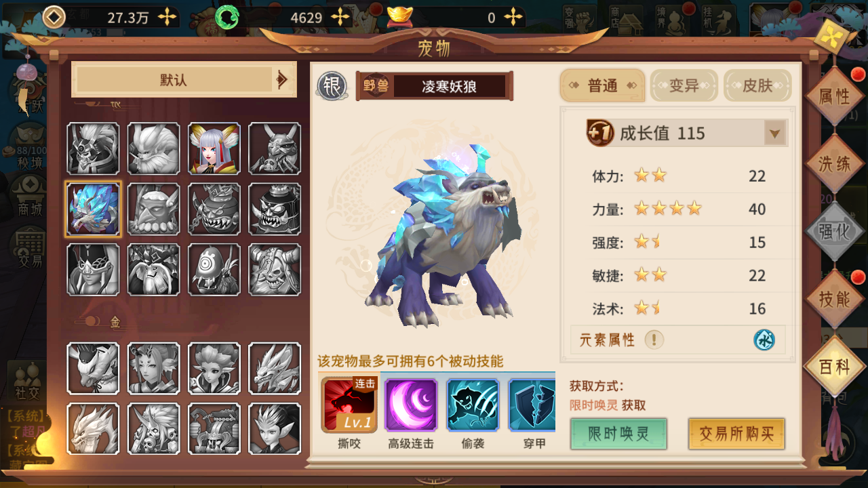The image size is (868, 488).
Task: Click the 银 silver rank badge
Action: tap(332, 86)
